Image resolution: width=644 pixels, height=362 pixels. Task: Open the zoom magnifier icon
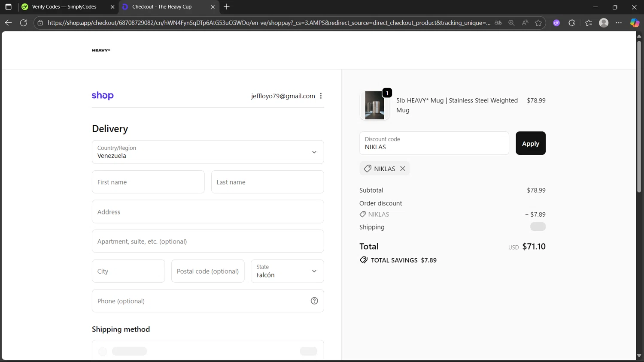tap(511, 23)
